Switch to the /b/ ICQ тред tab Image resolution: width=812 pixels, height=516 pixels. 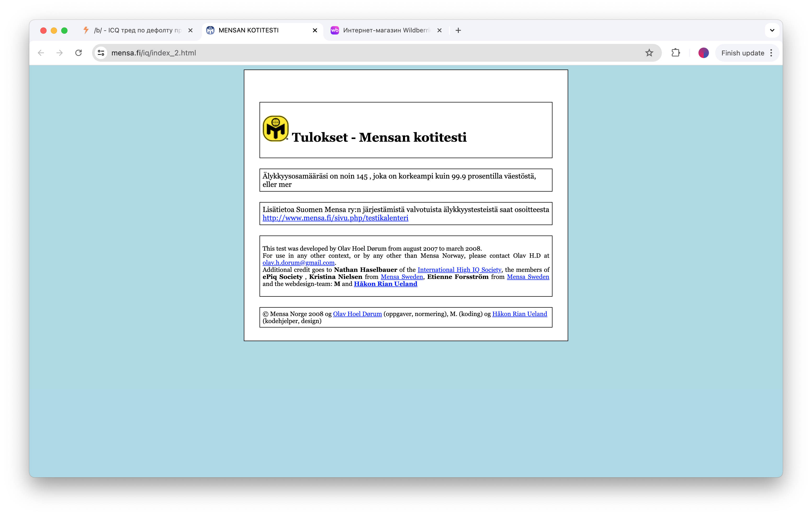point(138,30)
